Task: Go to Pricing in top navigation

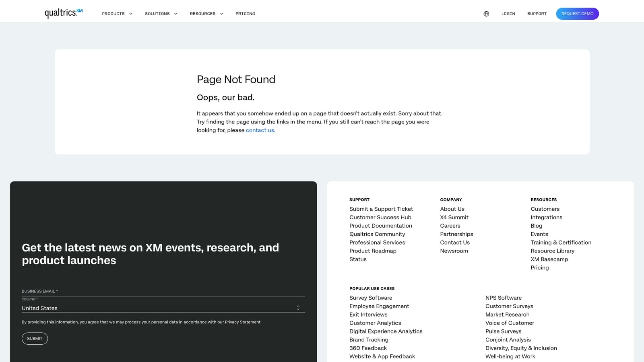Action: click(x=245, y=14)
